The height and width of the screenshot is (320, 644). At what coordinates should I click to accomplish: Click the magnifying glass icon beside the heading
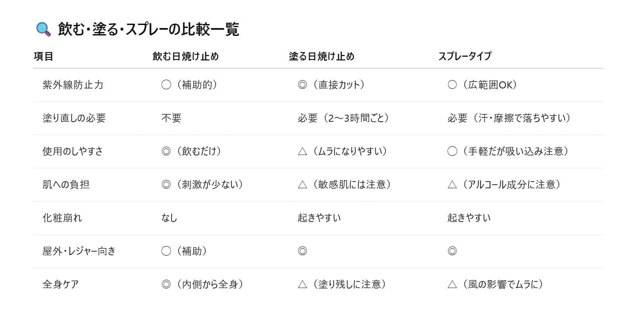[x=43, y=29]
